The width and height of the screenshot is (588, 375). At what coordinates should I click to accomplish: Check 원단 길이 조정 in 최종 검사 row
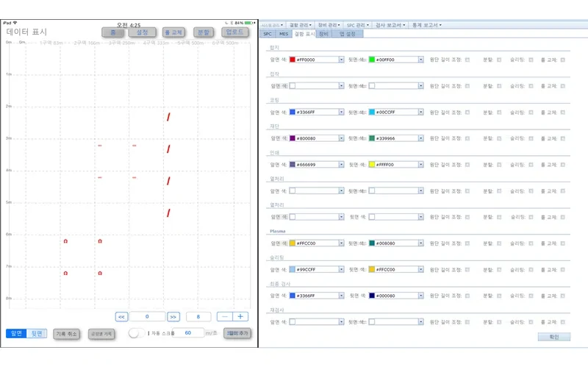click(x=467, y=296)
